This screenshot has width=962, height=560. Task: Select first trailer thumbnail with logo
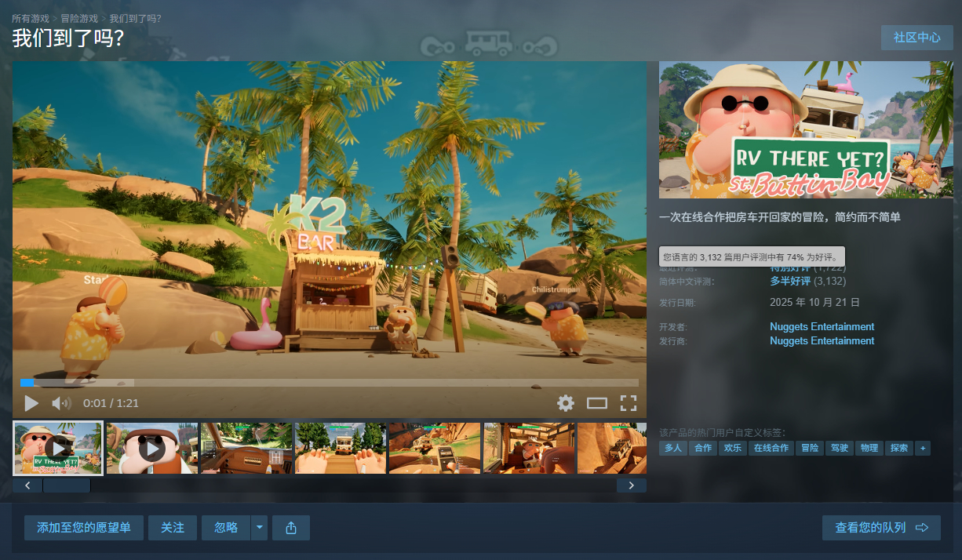58,448
